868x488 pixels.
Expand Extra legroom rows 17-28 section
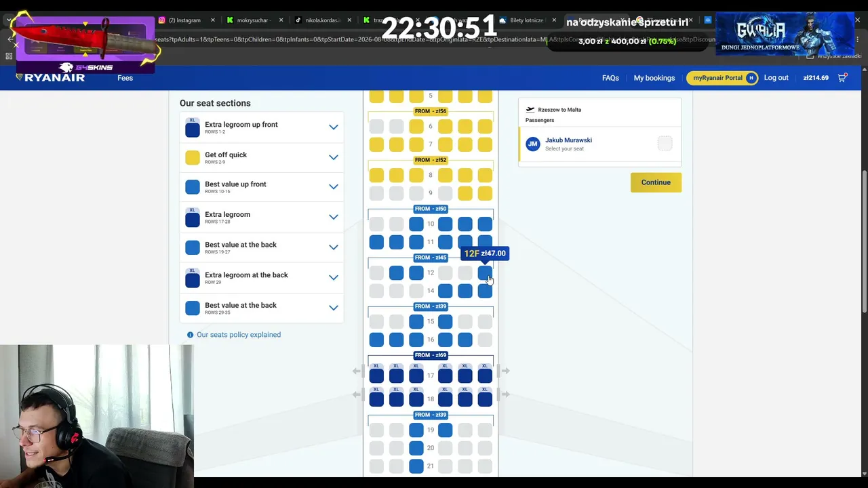pyautogui.click(x=334, y=217)
